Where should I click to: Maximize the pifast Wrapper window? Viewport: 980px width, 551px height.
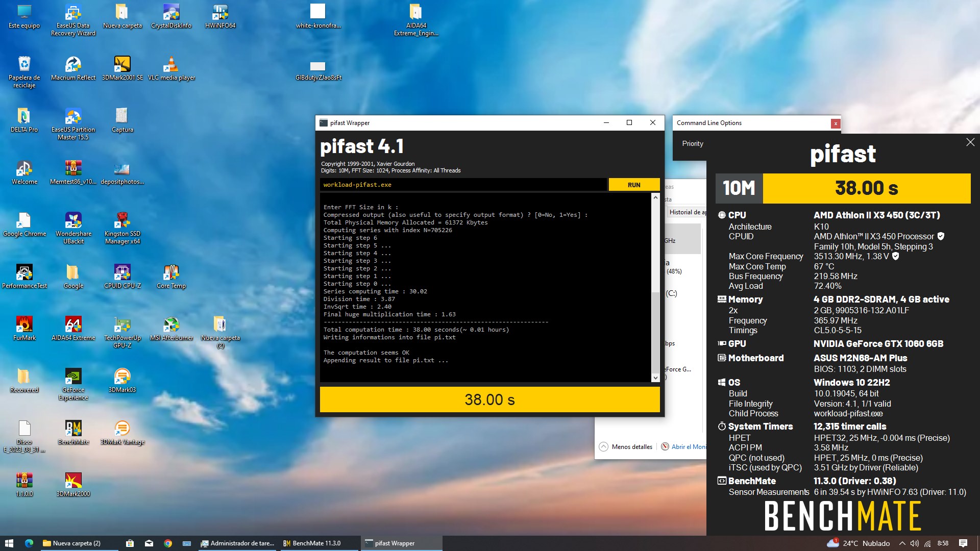tap(629, 122)
